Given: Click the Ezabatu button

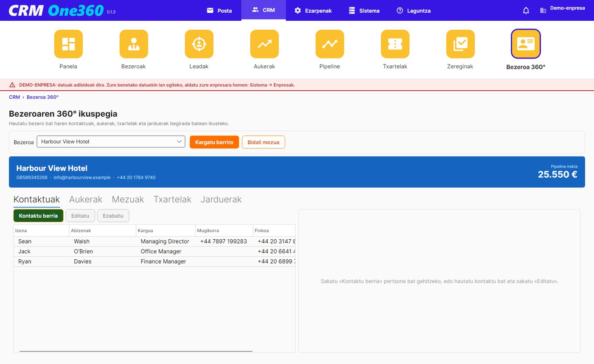Looking at the screenshot, I should (x=113, y=216).
